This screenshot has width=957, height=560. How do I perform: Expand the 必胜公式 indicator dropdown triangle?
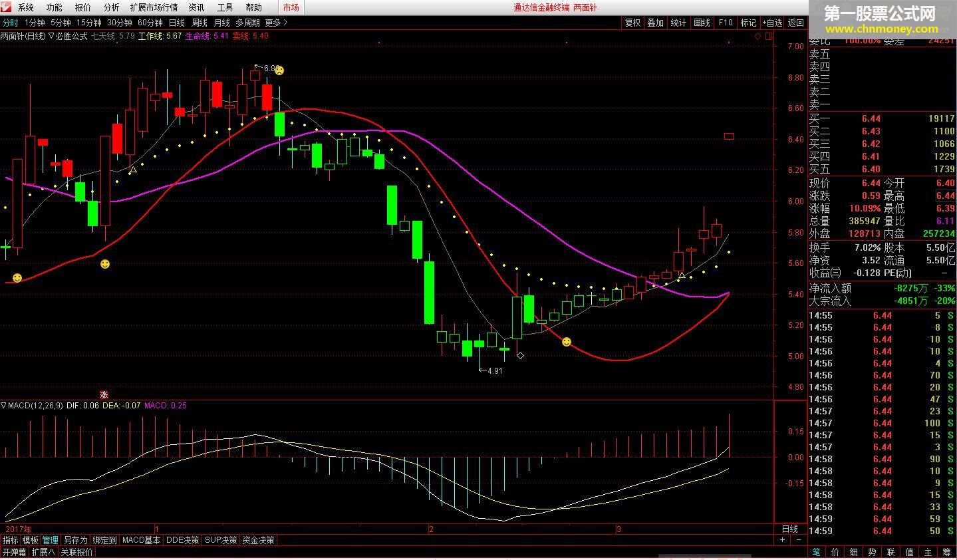(52, 36)
